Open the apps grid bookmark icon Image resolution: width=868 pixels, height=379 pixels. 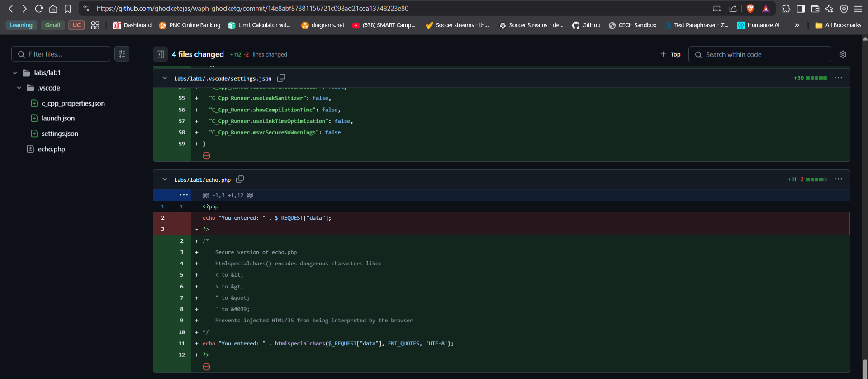point(95,25)
